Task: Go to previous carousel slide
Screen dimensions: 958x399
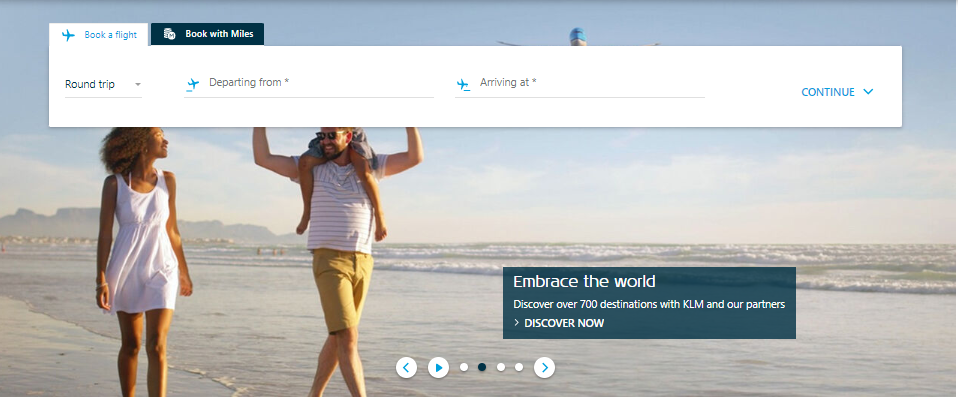Action: click(x=406, y=367)
